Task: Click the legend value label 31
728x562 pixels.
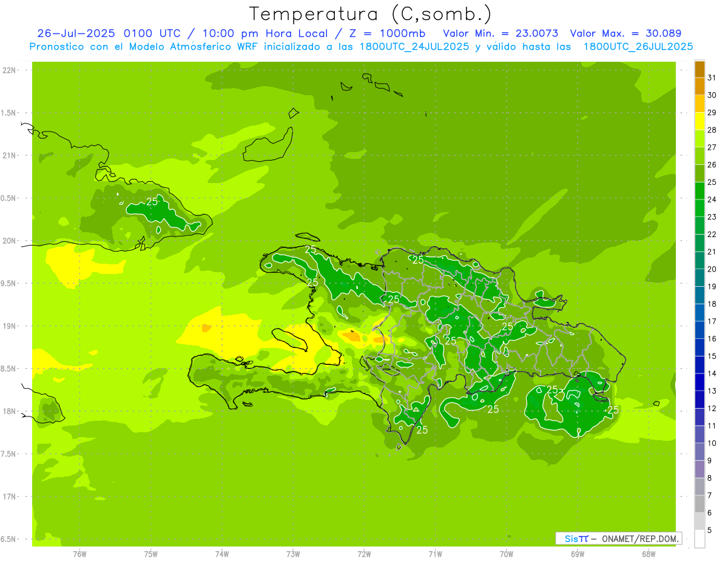Action: click(712, 78)
